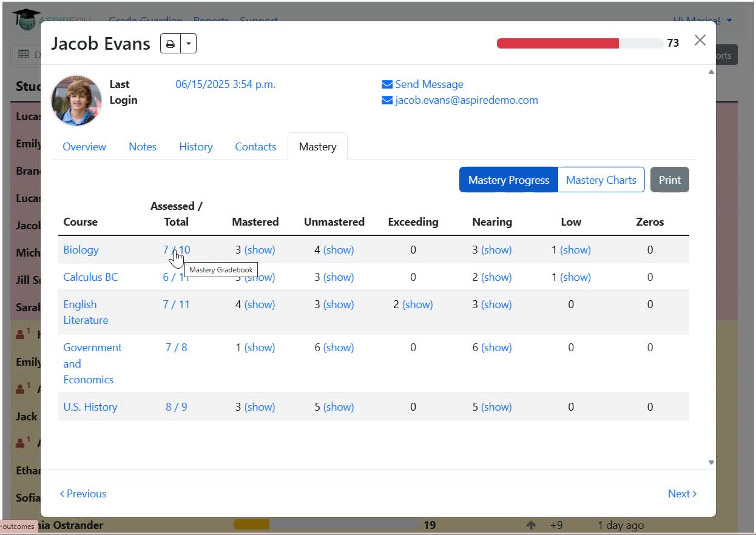Show U.S. History unmastered outcomes

click(339, 407)
